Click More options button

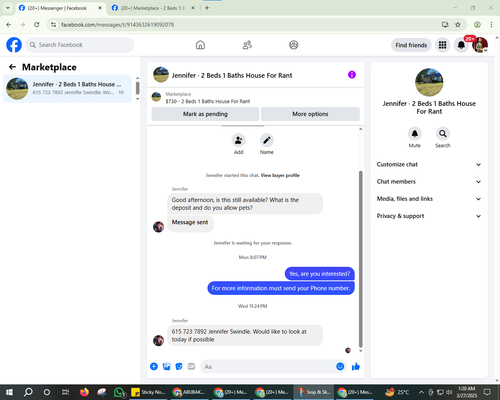(310, 114)
